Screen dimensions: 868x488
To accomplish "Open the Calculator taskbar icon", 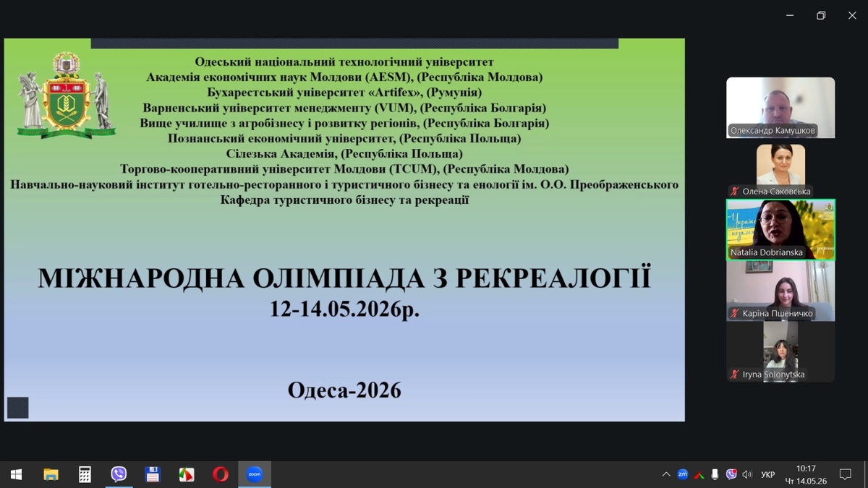I will pos(85,474).
